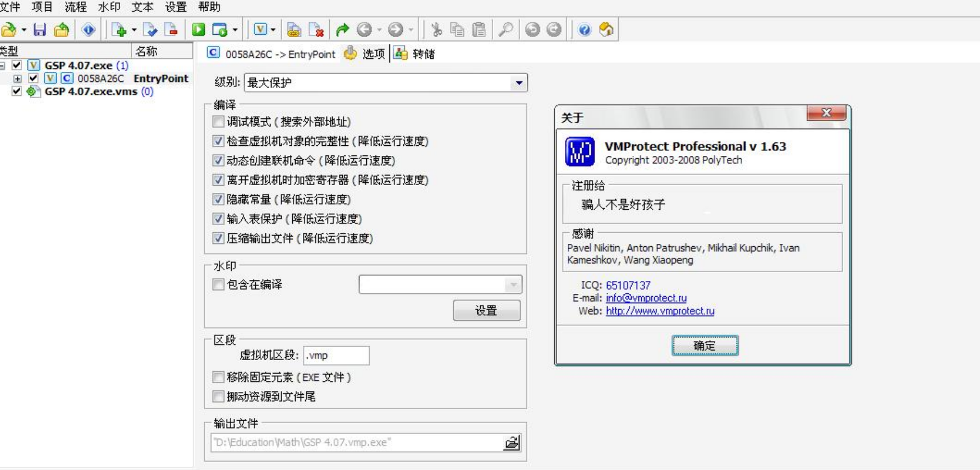Screen dimensions: 980x470
Task: Click the green curved go-to arrow icon
Action: point(343,30)
